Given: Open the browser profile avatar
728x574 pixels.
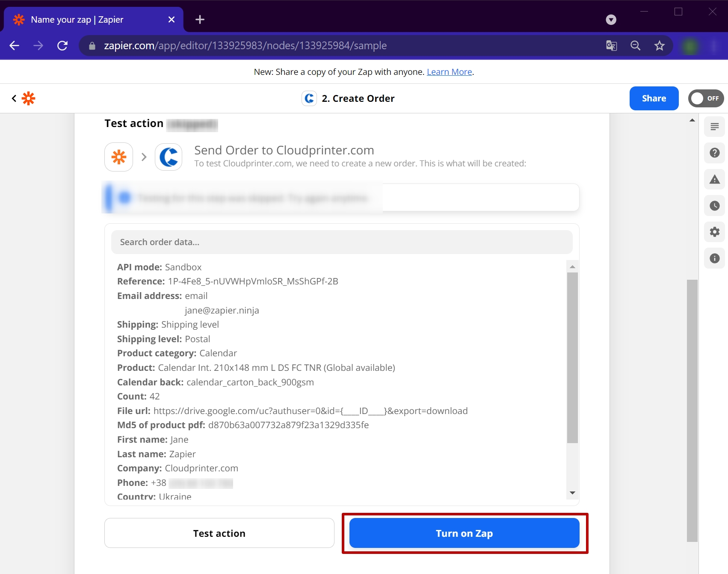Looking at the screenshot, I should tap(690, 46).
